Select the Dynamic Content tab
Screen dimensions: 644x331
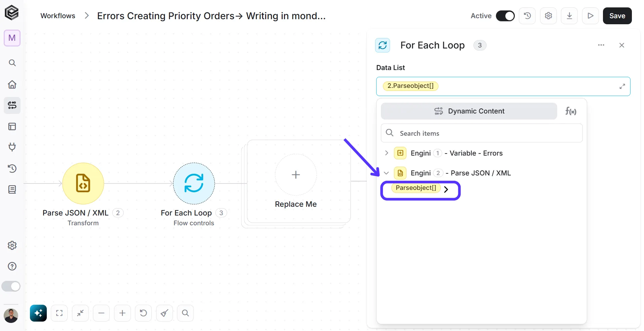pyautogui.click(x=469, y=111)
